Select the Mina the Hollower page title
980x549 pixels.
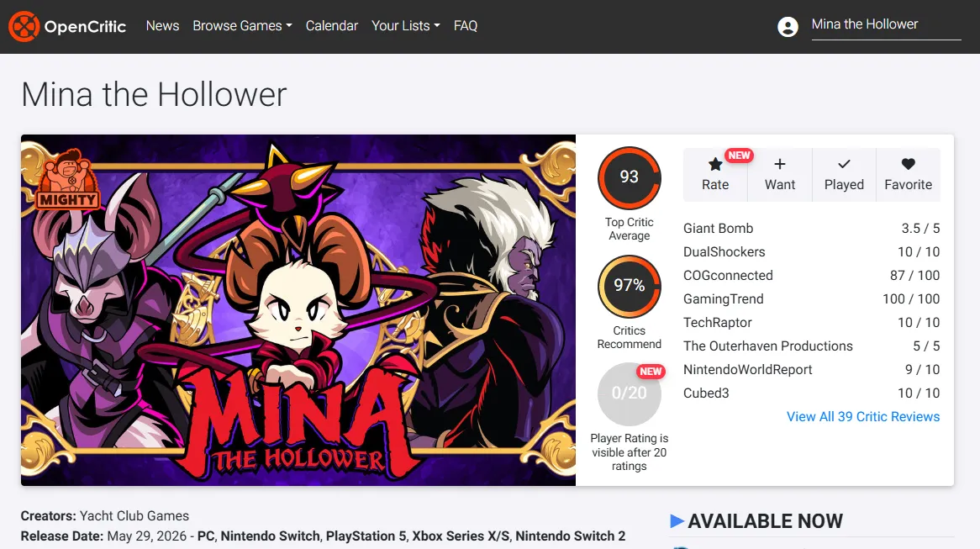coord(154,95)
